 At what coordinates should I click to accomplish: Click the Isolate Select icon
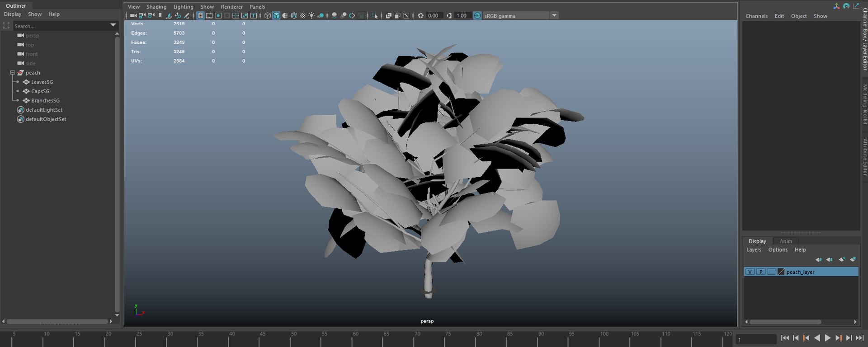coord(375,15)
